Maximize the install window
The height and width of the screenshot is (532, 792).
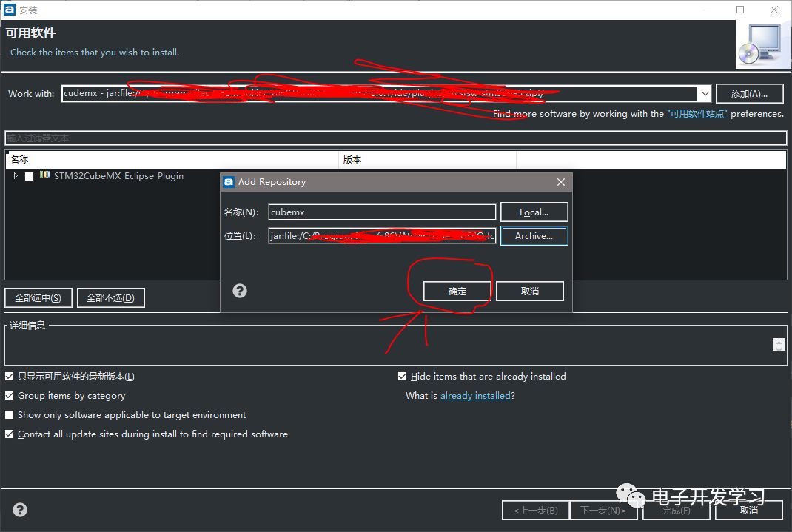[740, 10]
